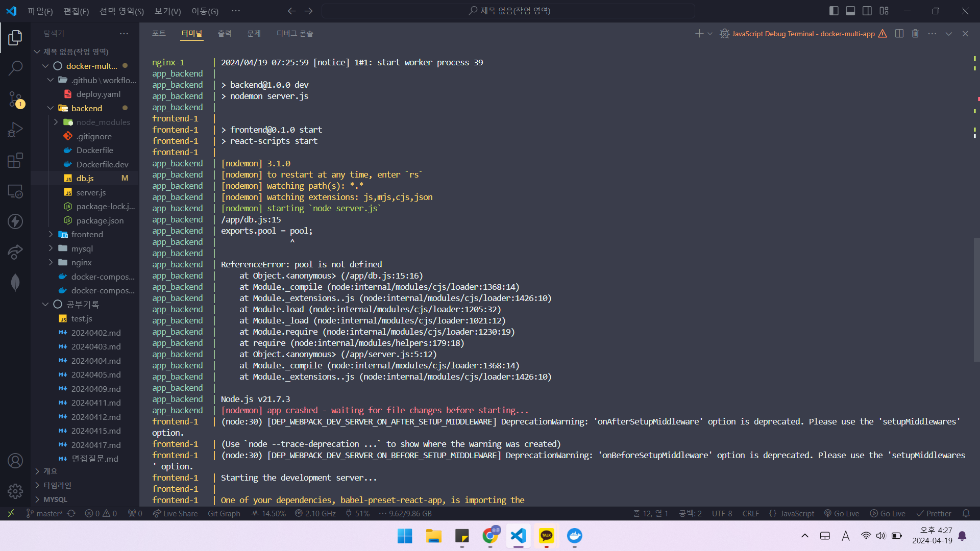Add a new terminal with plus icon
This screenshot has height=551, width=980.
click(x=699, y=34)
